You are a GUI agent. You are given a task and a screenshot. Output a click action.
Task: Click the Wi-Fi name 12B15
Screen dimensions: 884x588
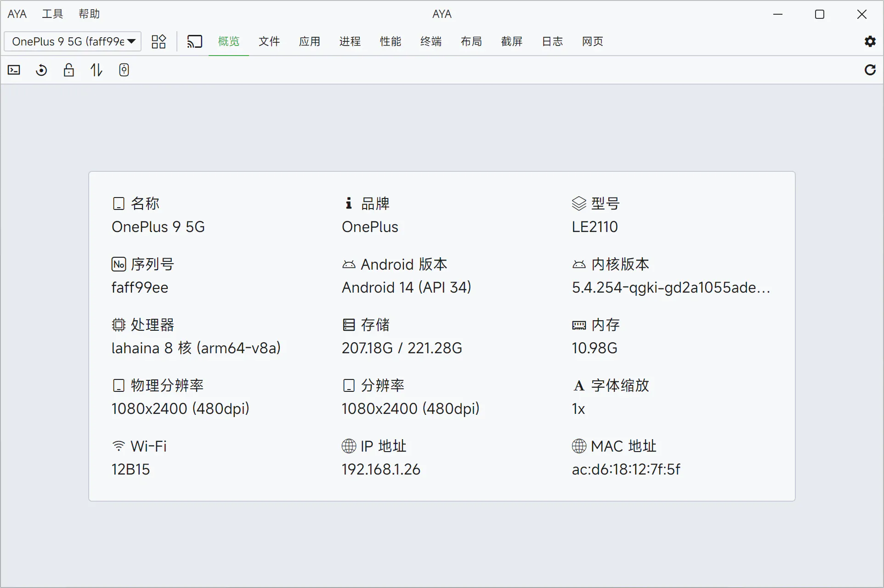click(130, 469)
